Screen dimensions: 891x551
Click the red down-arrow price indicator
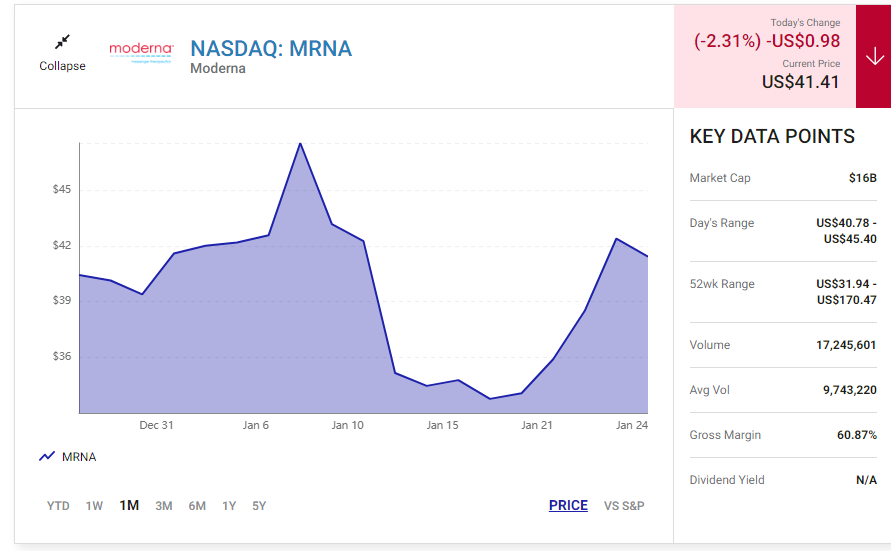874,56
